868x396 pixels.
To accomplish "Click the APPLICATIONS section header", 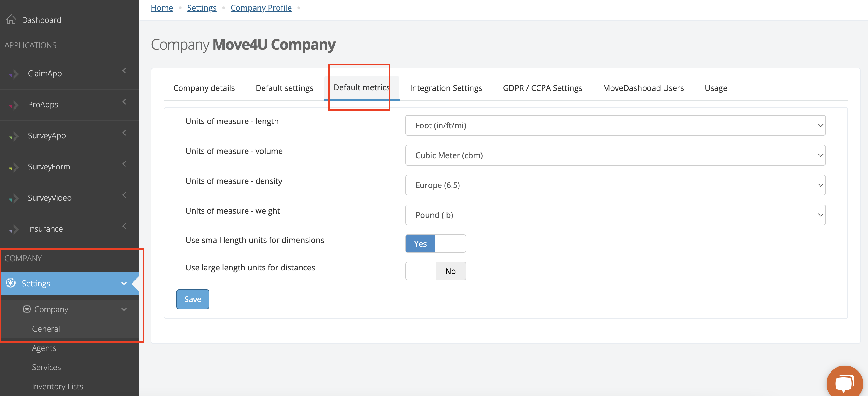I will 31,45.
